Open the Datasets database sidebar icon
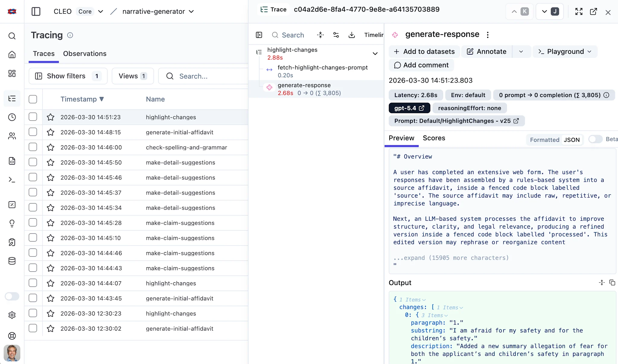 [12, 261]
